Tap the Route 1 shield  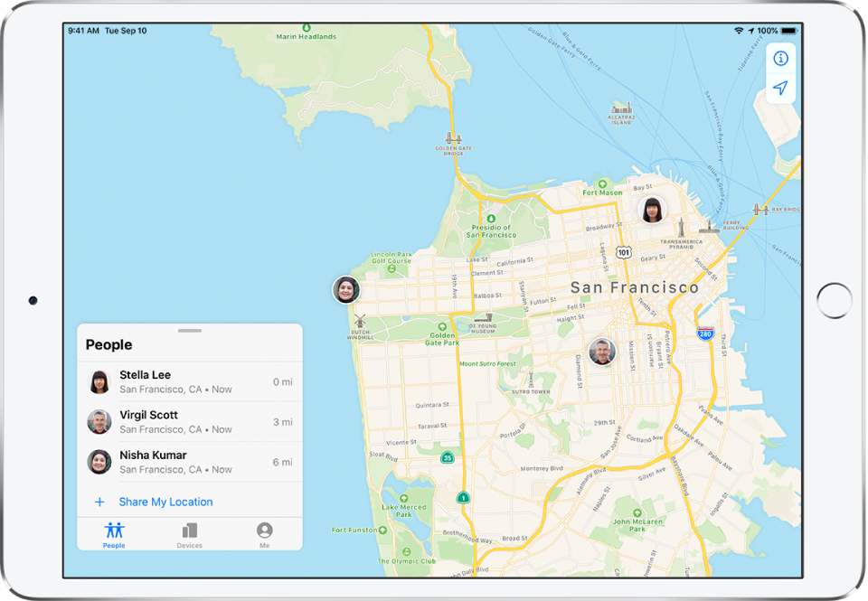[463, 497]
